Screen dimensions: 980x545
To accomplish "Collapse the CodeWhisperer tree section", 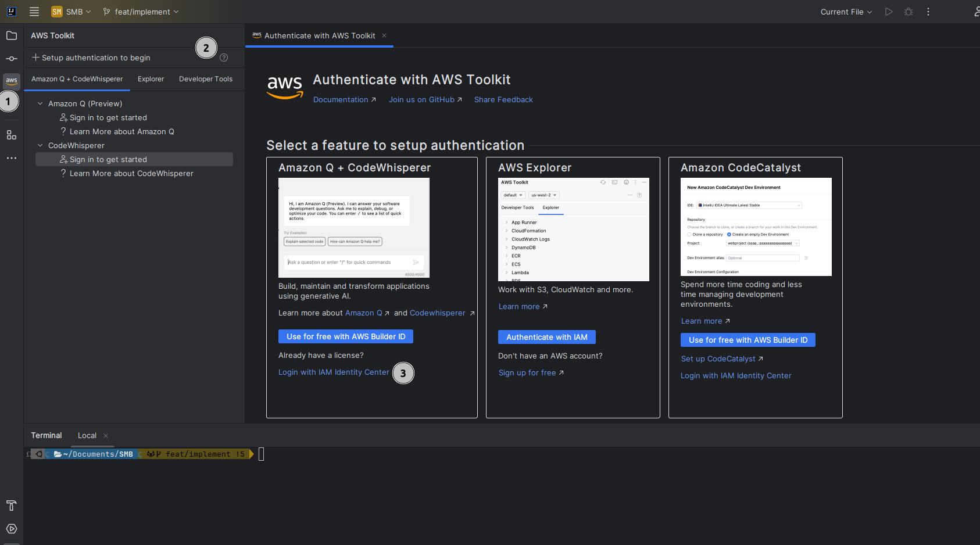I will [40, 145].
